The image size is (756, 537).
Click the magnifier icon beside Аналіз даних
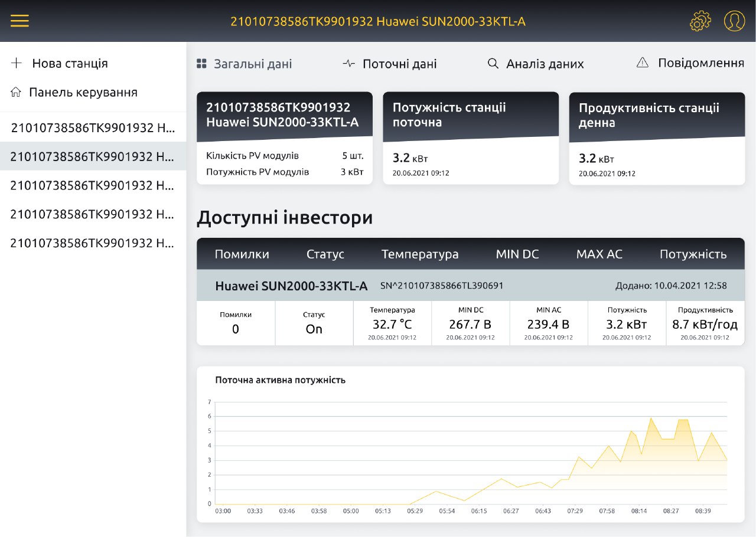[x=493, y=64]
